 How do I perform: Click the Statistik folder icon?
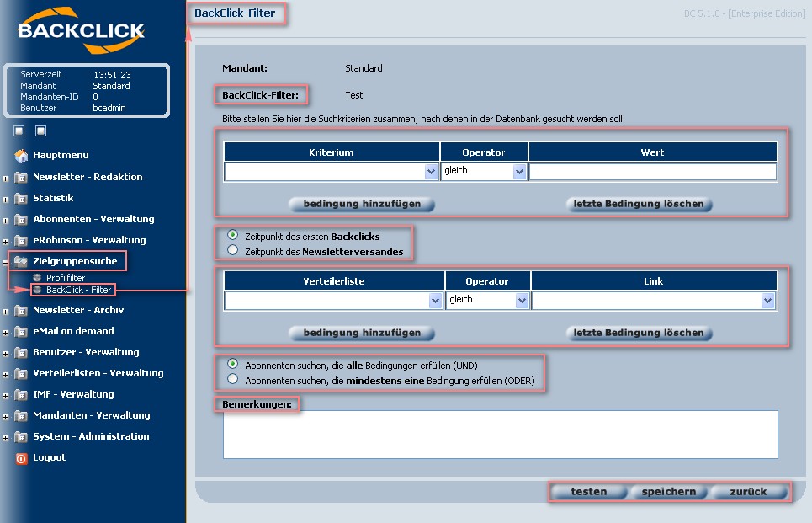21,199
